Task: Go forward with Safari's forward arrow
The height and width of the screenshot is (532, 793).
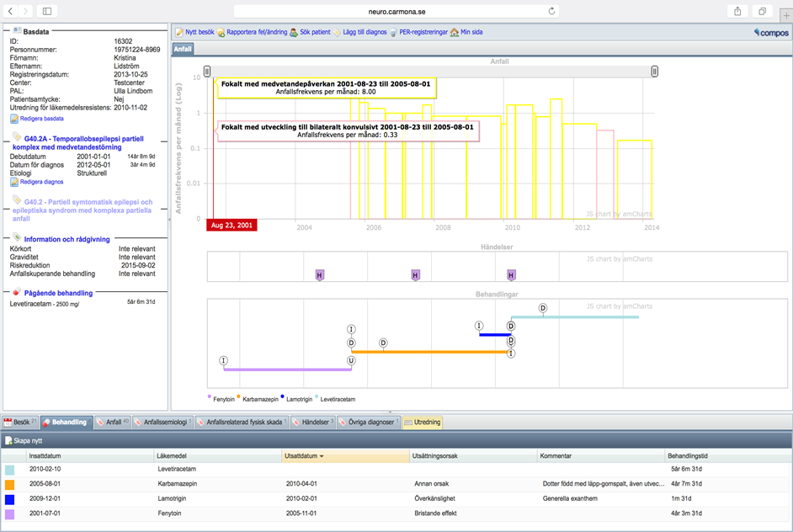Action: point(25,11)
